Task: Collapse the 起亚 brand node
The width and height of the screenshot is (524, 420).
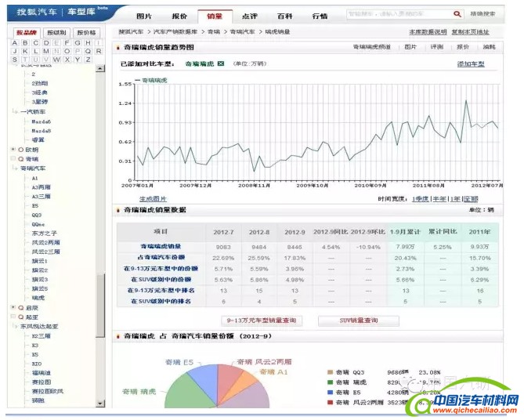Action: pos(13,317)
